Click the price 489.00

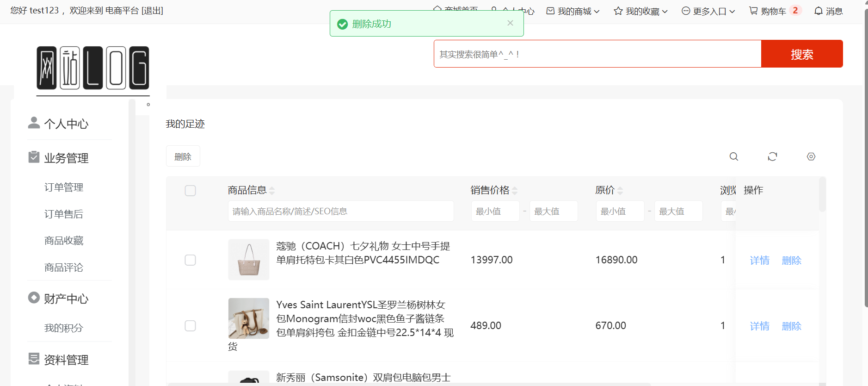pyautogui.click(x=486, y=326)
